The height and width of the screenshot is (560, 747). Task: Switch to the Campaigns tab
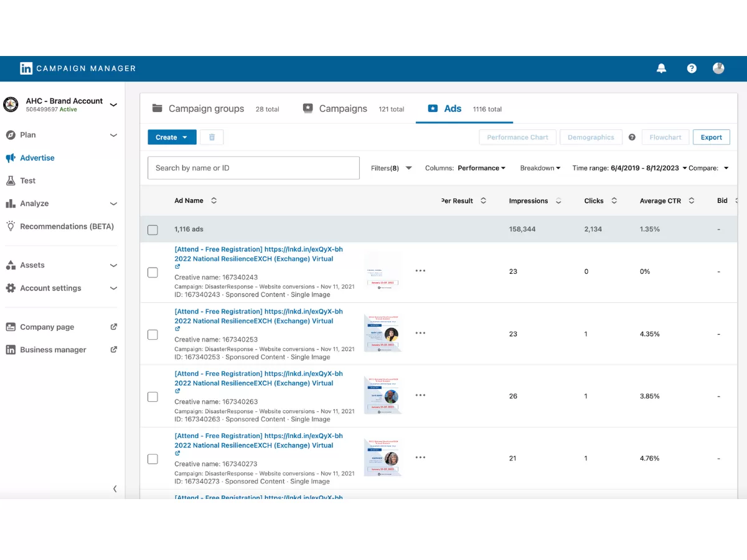343,109
